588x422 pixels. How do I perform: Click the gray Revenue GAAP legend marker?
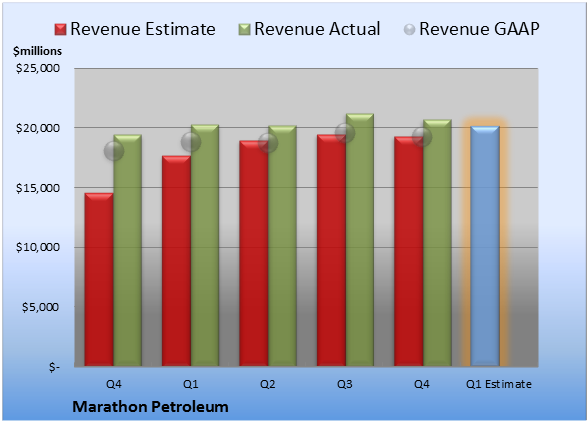pyautogui.click(x=410, y=29)
